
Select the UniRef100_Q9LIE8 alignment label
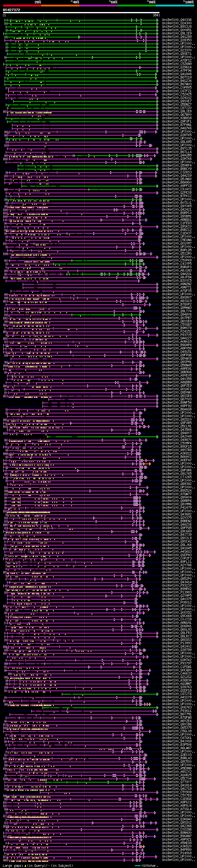pyautogui.click(x=177, y=111)
